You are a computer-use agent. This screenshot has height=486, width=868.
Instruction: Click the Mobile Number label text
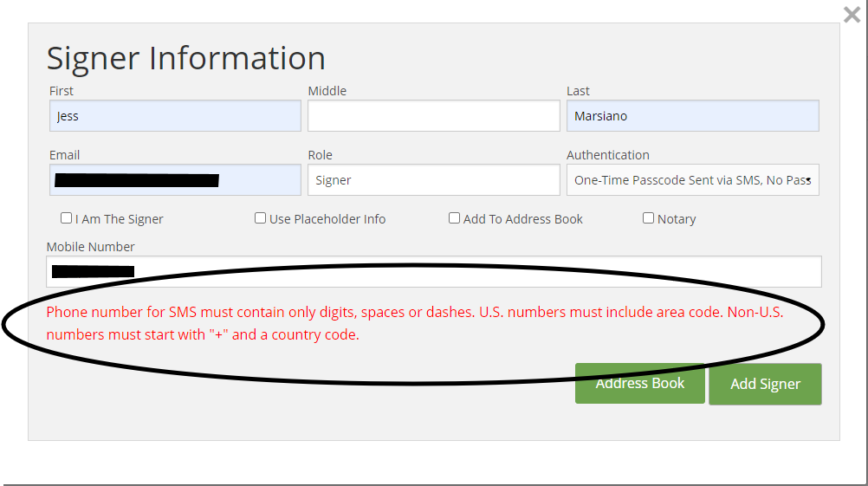tap(91, 247)
